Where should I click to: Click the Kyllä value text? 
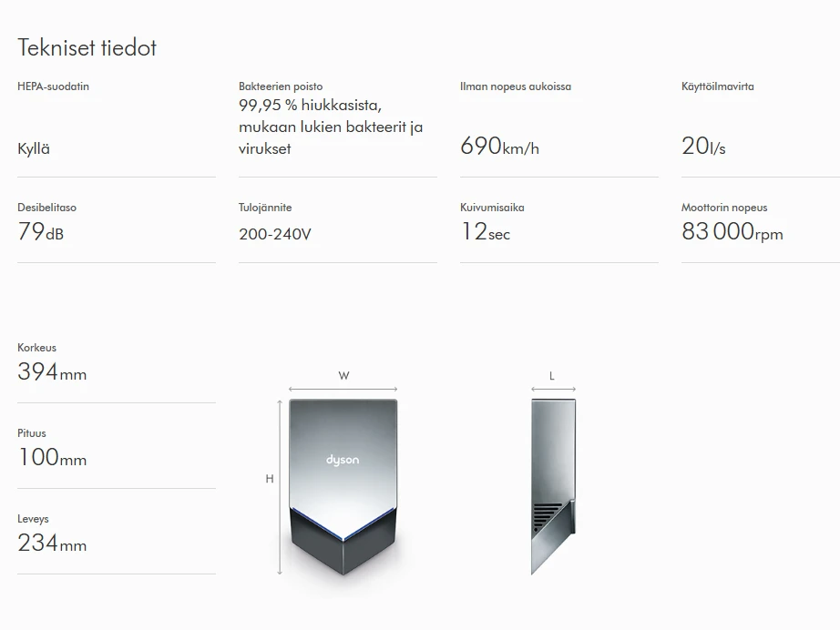33,148
